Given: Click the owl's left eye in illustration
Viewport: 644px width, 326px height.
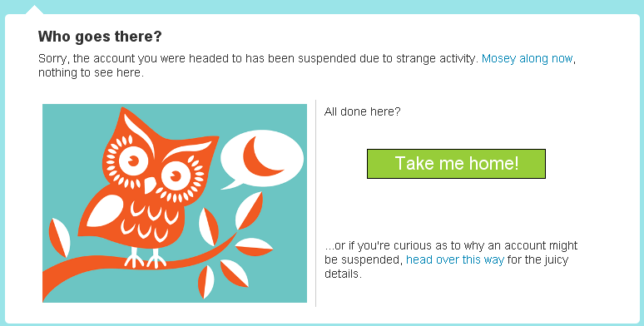Looking at the screenshot, I should [133, 161].
